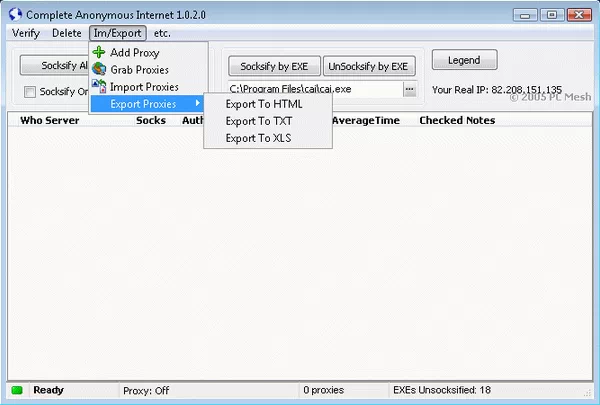This screenshot has height=405, width=600.
Task: Open the Legend button
Action: tap(464, 60)
